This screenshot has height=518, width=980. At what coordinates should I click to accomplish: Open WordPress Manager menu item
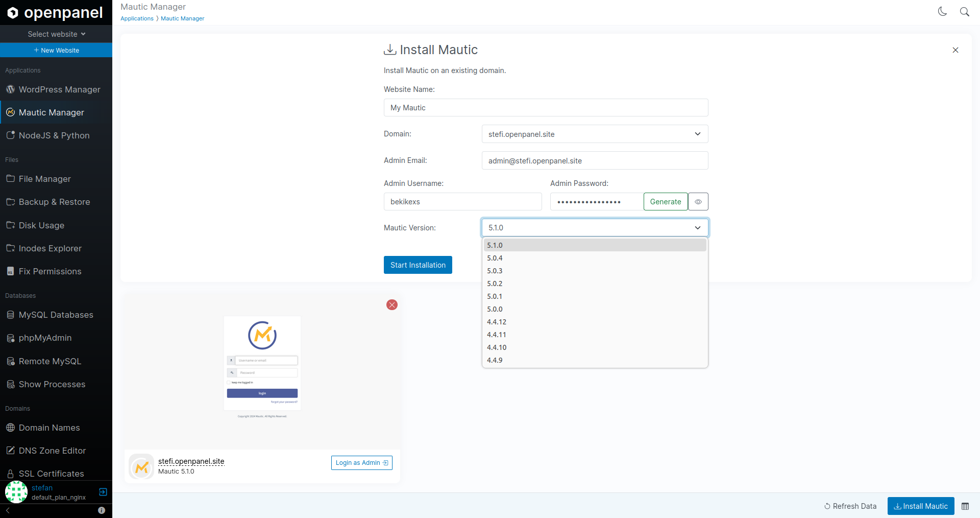coord(56,89)
